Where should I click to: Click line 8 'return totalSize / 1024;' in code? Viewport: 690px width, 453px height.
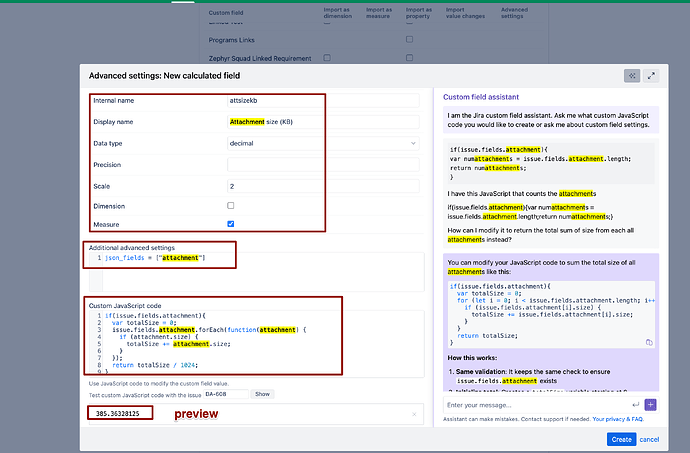pos(154,365)
